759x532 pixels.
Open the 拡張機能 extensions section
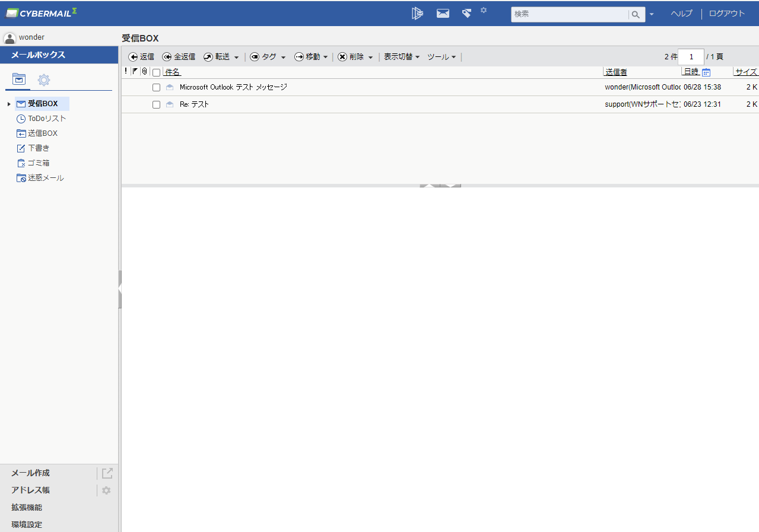pos(27,508)
